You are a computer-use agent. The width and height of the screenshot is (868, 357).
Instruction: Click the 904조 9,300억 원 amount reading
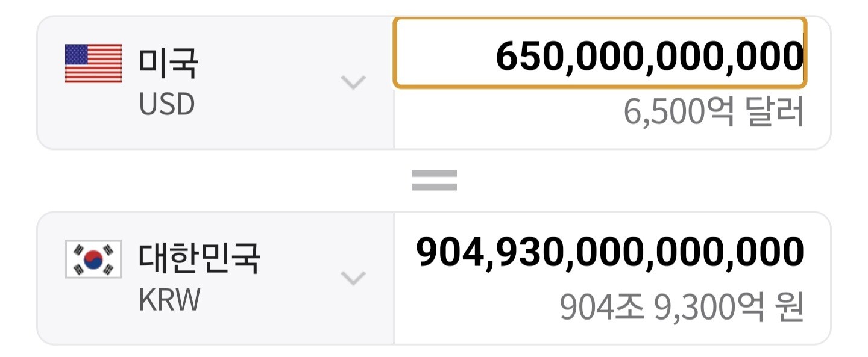point(682,307)
